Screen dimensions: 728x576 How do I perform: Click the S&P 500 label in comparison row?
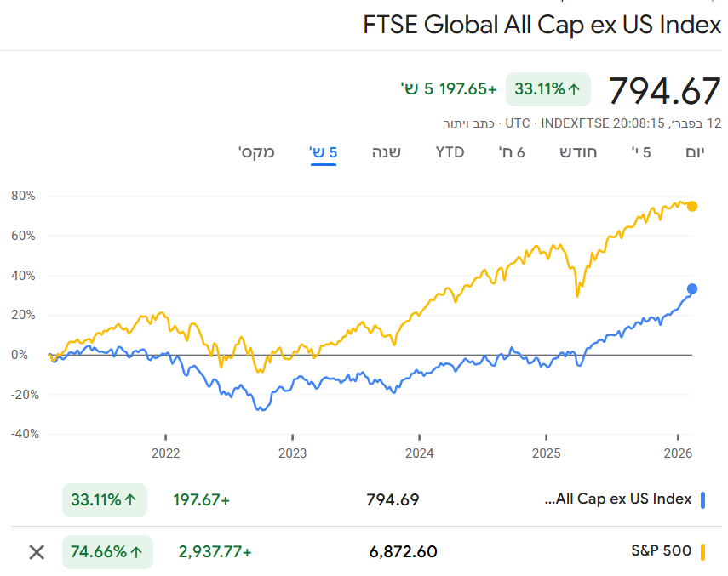661,551
